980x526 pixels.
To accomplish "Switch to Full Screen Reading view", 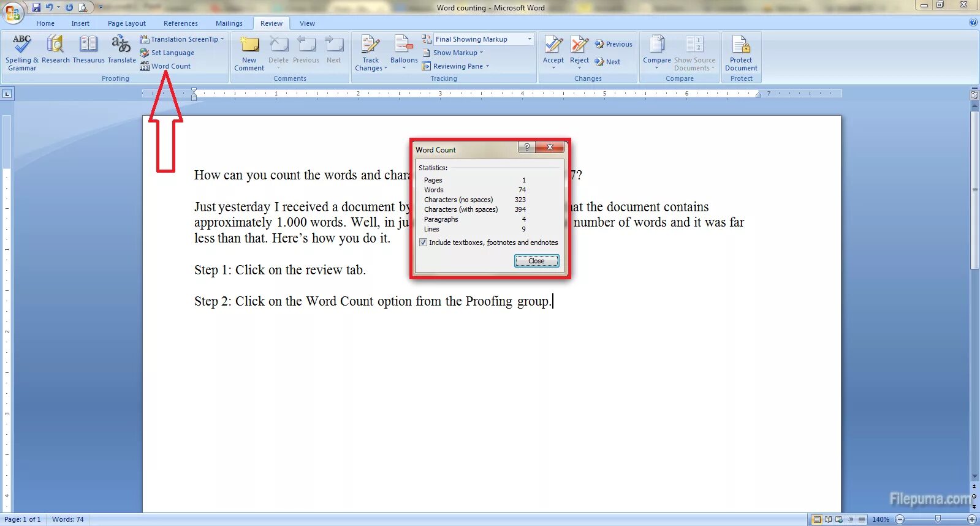I will tap(828, 519).
